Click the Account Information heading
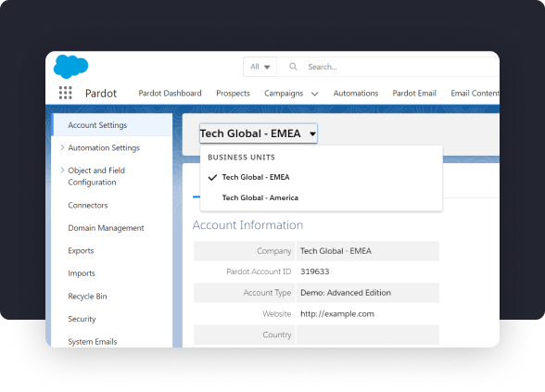This screenshot has width=545, height=392. click(x=247, y=225)
